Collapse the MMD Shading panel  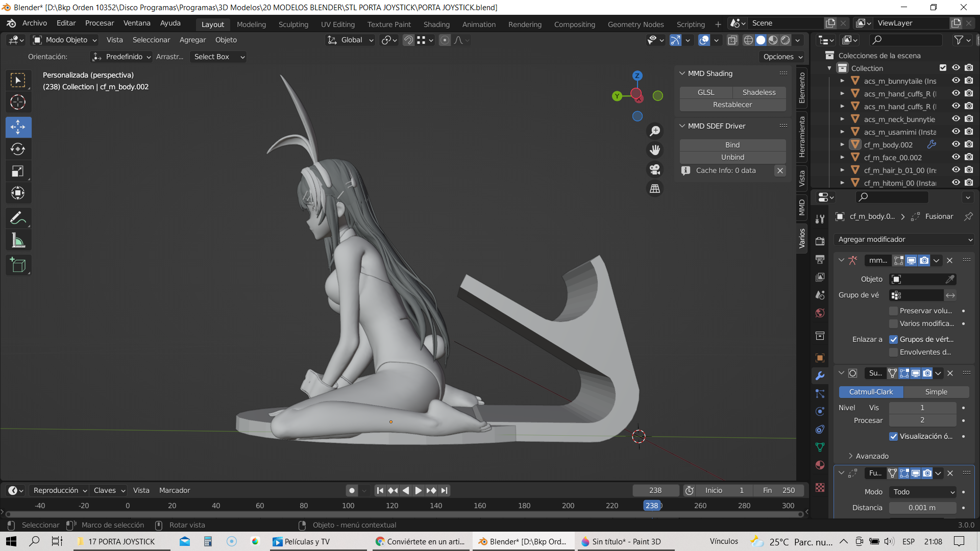[682, 73]
